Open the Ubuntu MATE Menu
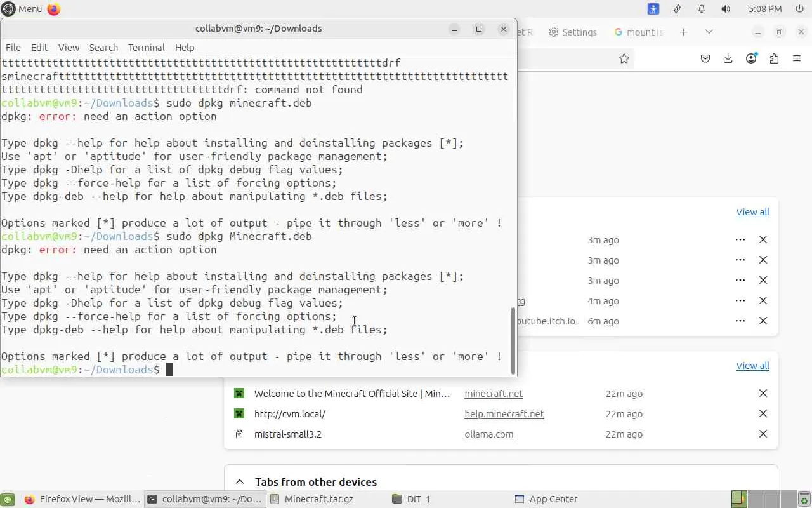812x508 pixels. click(x=22, y=9)
